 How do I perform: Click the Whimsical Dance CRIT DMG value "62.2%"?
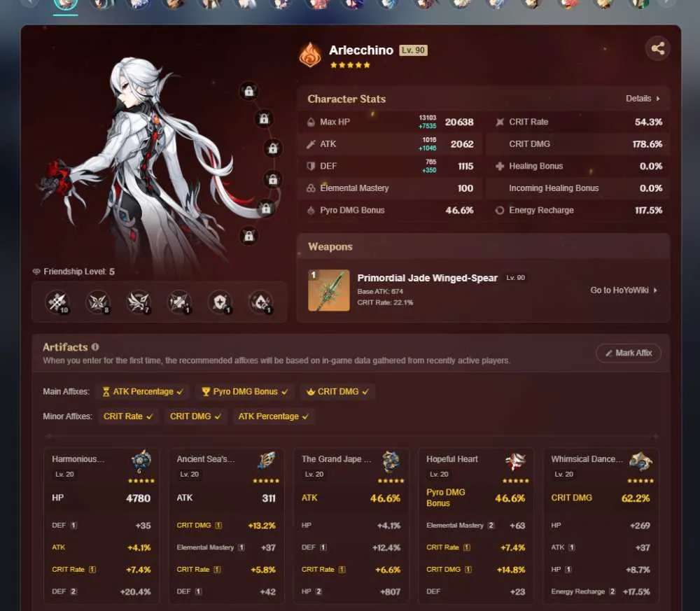click(636, 498)
